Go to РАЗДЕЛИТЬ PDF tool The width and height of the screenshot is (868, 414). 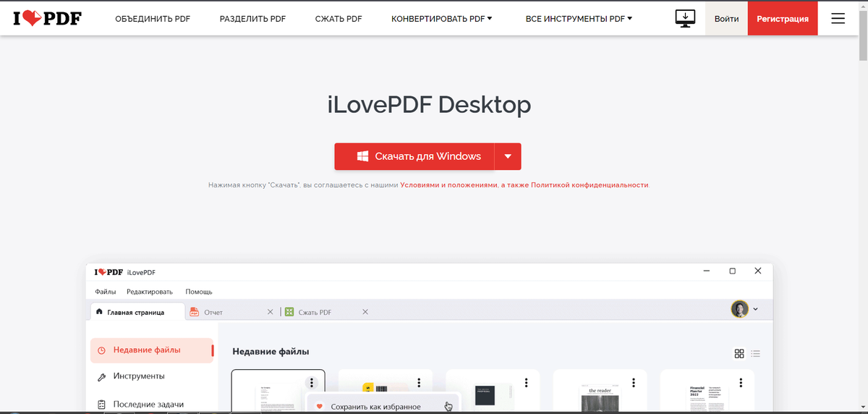[x=253, y=18]
